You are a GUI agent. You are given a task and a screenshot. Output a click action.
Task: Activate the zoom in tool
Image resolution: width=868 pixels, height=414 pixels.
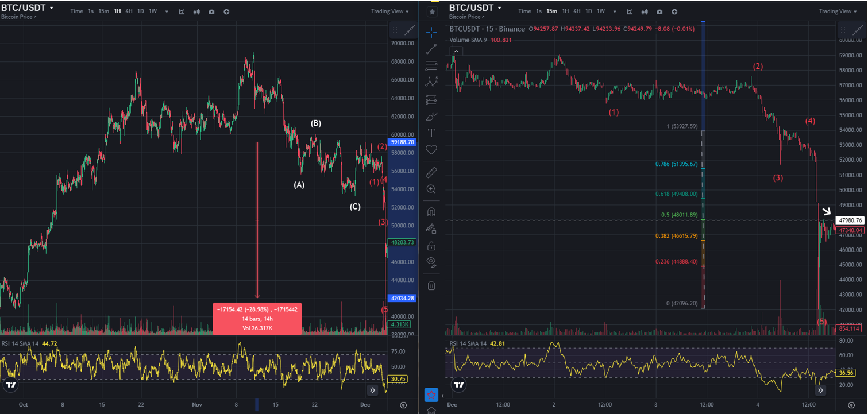(431, 189)
